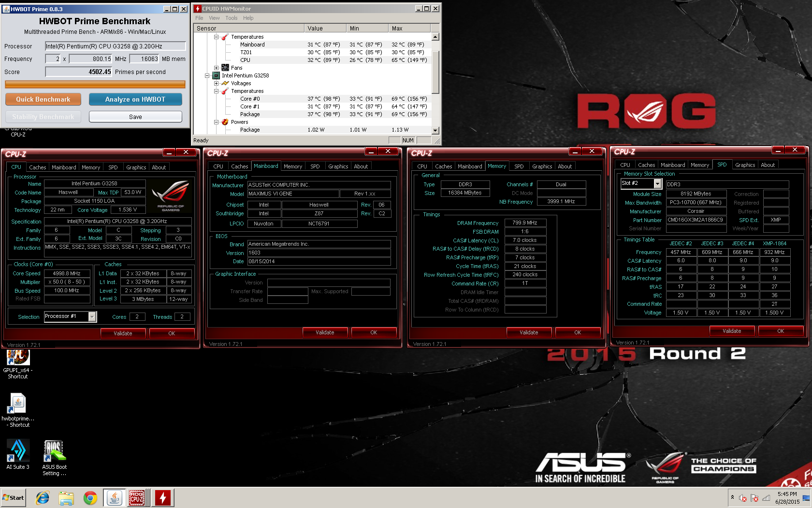Viewport: 812px width, 508px height.
Task: Click the CPU chip icon beside Intel Pentium G3258
Action: (216, 75)
